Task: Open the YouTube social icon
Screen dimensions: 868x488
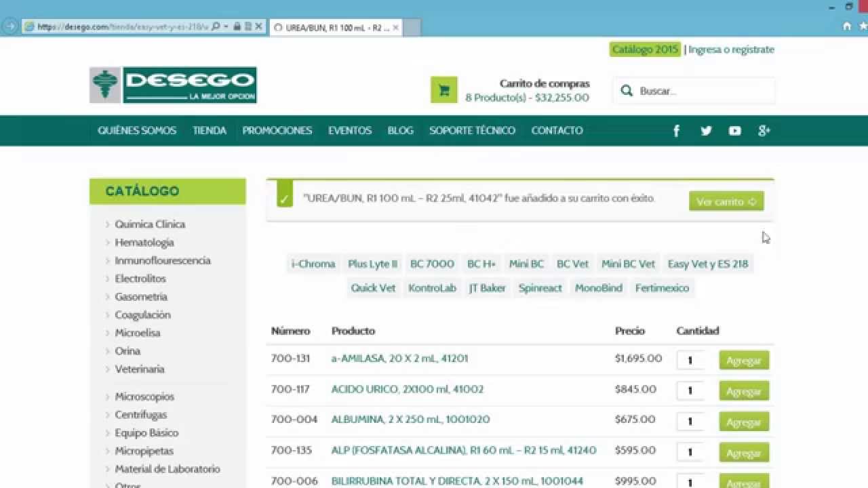Action: coord(735,131)
